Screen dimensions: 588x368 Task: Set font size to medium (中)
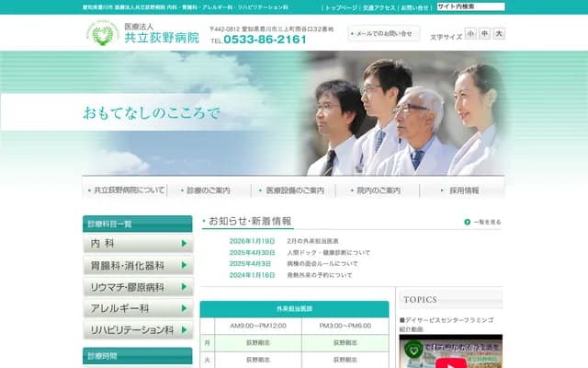pyautogui.click(x=484, y=33)
